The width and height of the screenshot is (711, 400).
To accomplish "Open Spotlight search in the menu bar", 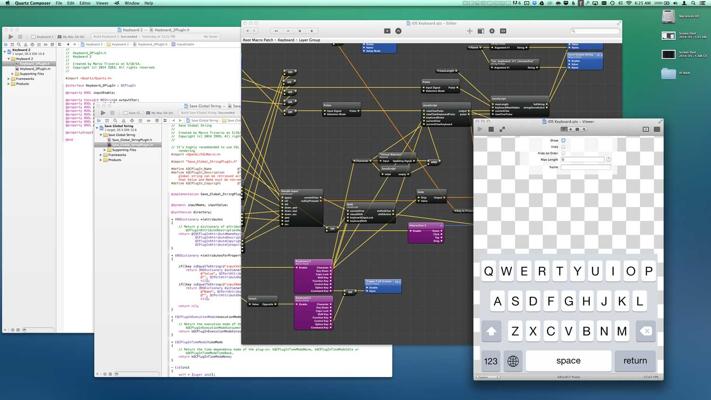I will [x=693, y=3].
